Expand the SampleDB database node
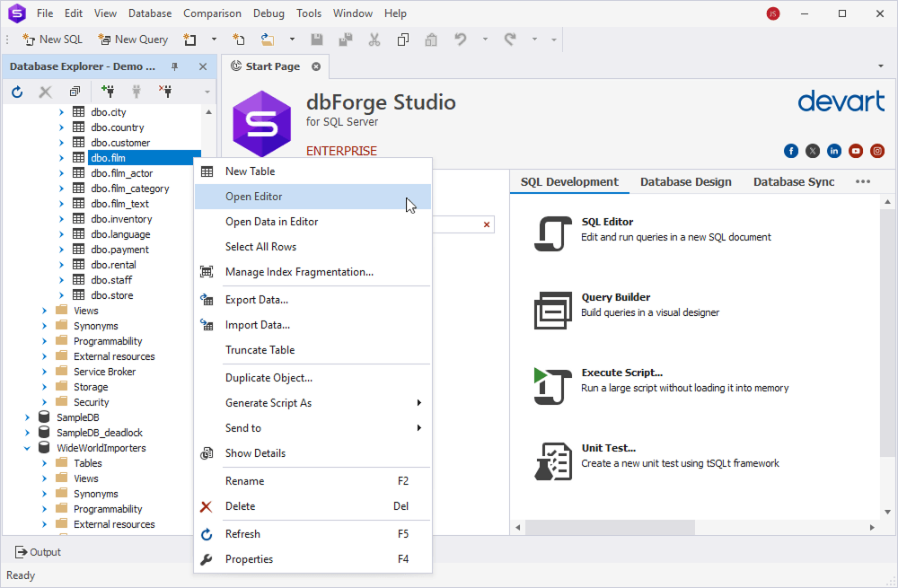The width and height of the screenshot is (898, 588). (27, 417)
